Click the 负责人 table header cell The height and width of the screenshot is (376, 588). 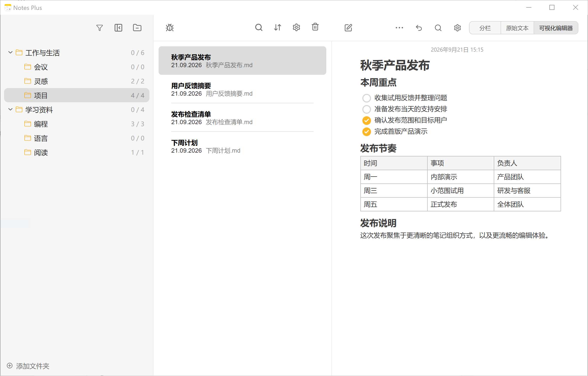coord(527,163)
